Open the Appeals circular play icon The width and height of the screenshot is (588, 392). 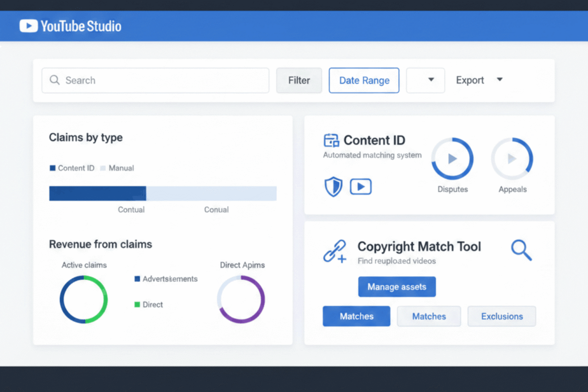pos(512,159)
